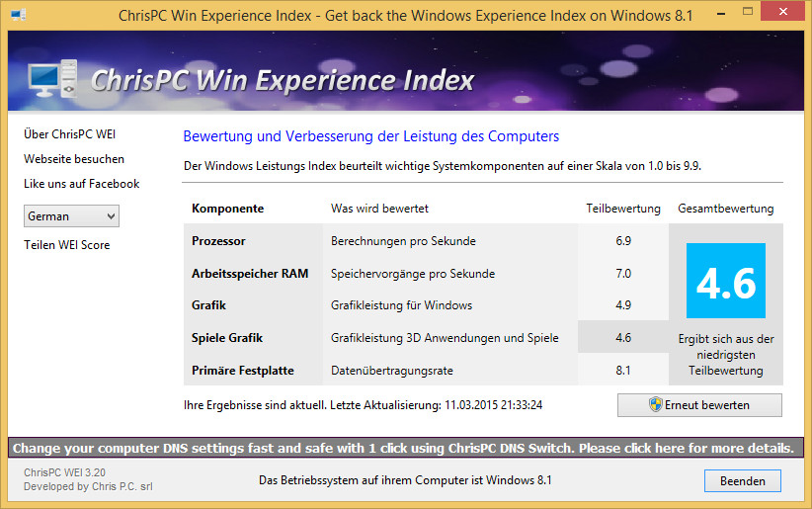Select the Spiele Grafik row label
This screenshot has width=812, height=509.
(x=227, y=338)
